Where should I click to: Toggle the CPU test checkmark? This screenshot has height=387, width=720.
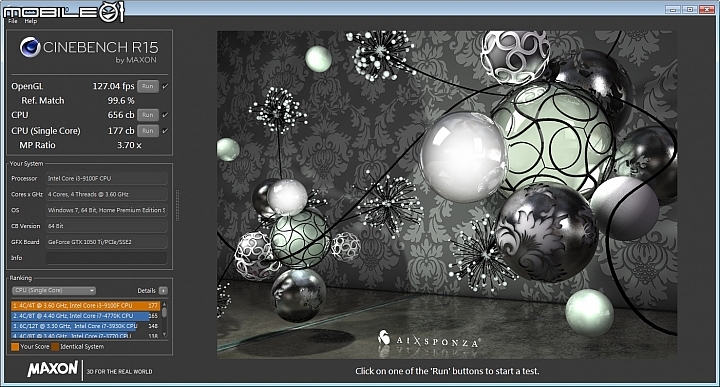[165, 115]
